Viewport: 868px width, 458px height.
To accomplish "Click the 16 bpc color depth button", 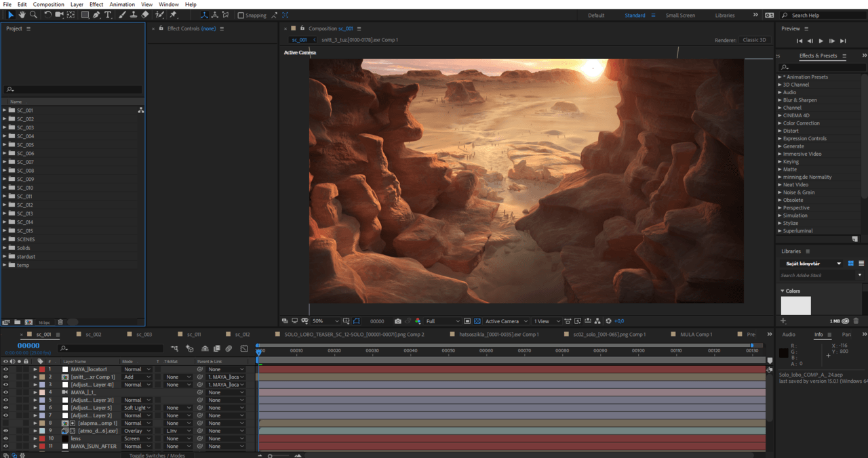I will tap(44, 322).
